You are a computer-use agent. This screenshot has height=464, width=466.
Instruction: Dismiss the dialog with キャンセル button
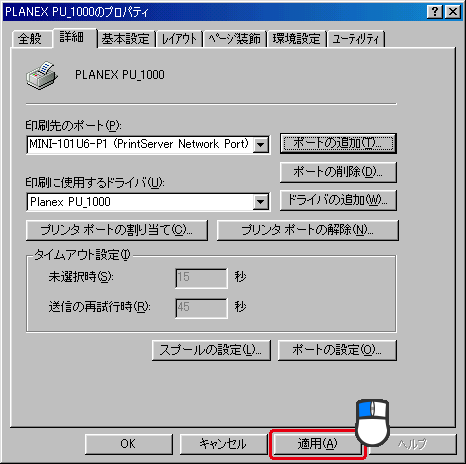click(223, 444)
